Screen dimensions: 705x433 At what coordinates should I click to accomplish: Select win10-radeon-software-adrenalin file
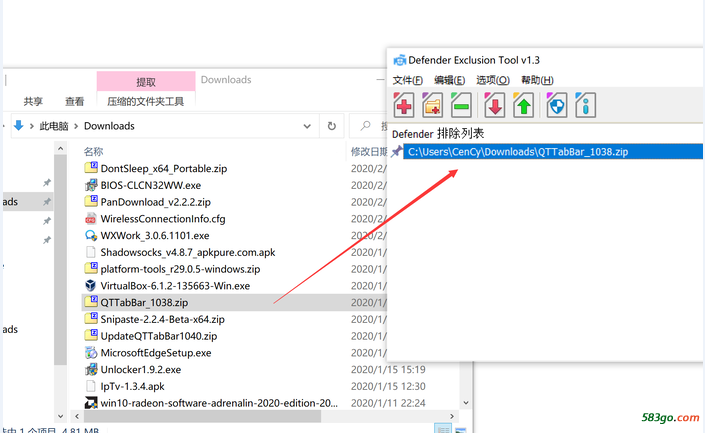[219, 403]
